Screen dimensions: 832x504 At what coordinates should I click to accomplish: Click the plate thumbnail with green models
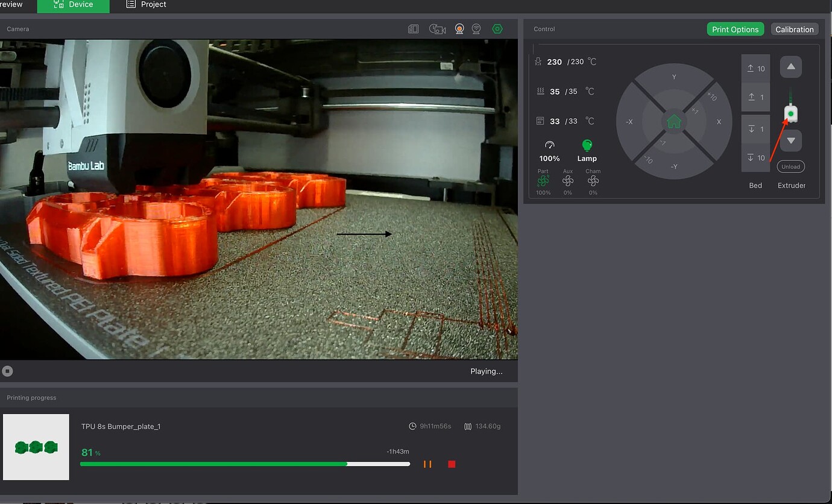pos(36,447)
